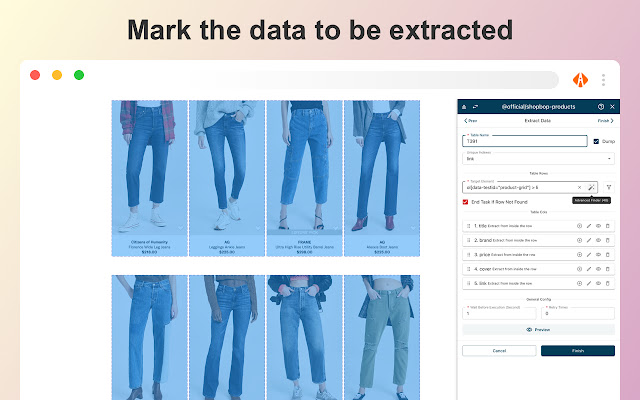The width and height of the screenshot is (640, 400).
Task: Click Finish link at panel top right
Action: click(605, 121)
